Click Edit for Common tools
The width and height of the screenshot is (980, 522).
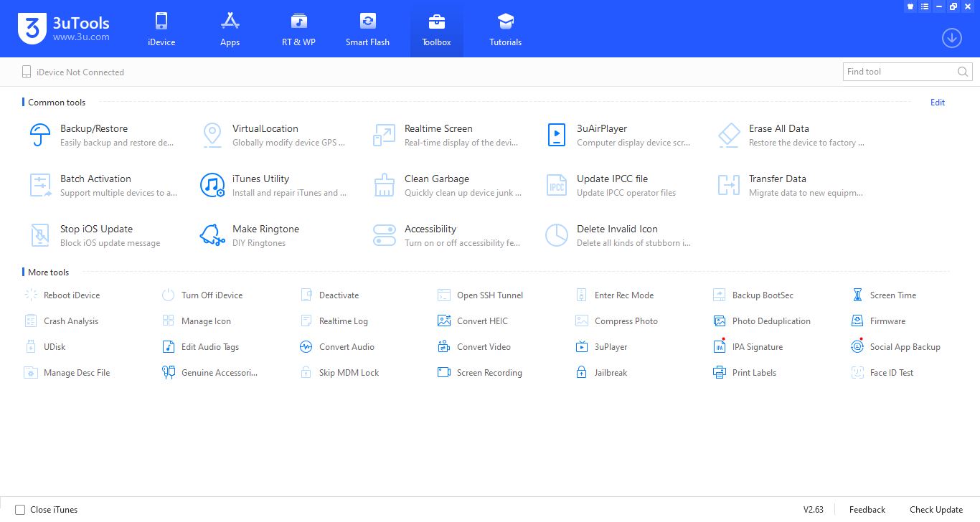point(938,103)
